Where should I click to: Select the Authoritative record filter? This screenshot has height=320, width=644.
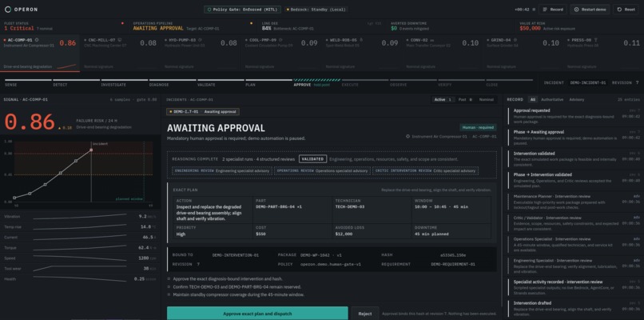pyautogui.click(x=552, y=99)
